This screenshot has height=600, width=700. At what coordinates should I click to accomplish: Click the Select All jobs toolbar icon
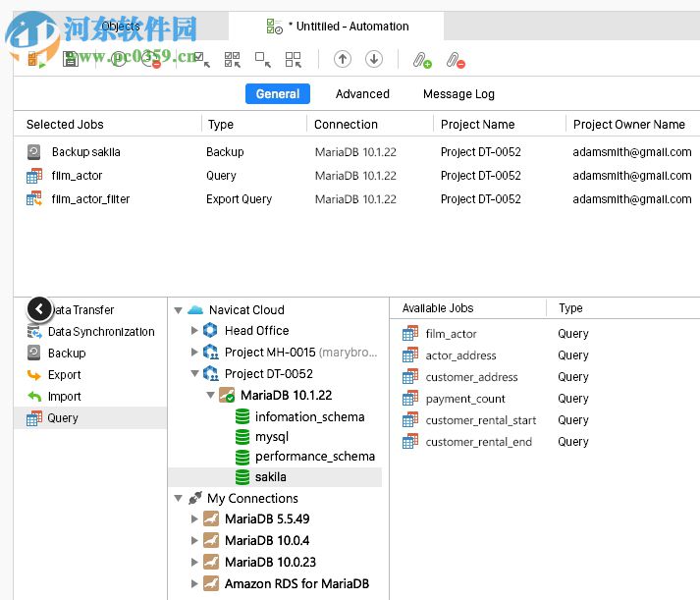click(x=232, y=59)
